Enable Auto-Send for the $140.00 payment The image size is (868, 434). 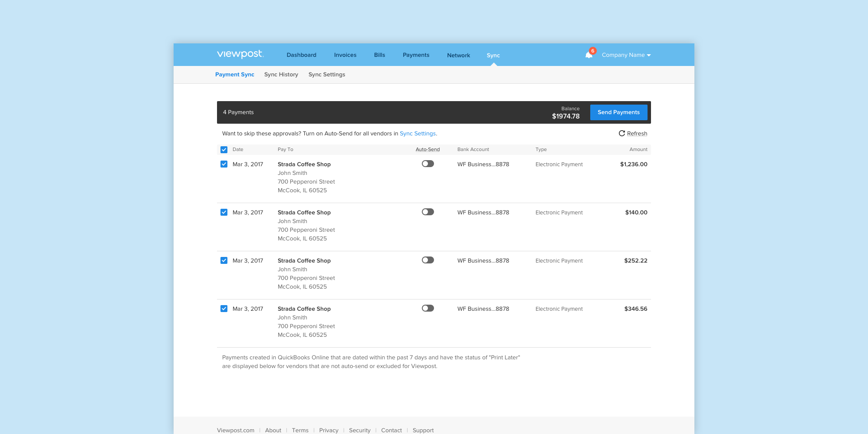click(428, 212)
